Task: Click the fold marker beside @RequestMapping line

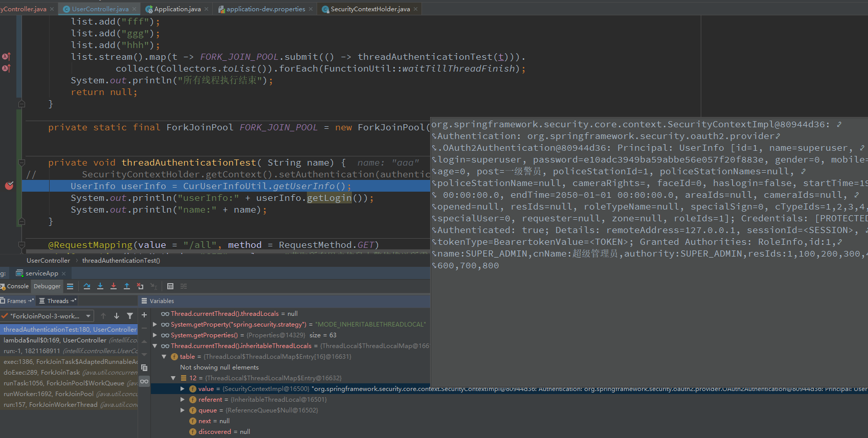Action: (x=21, y=245)
